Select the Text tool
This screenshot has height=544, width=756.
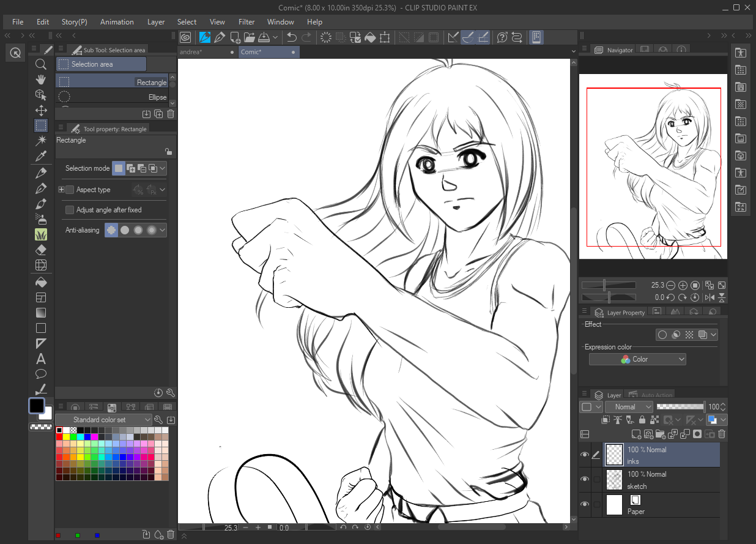point(41,359)
